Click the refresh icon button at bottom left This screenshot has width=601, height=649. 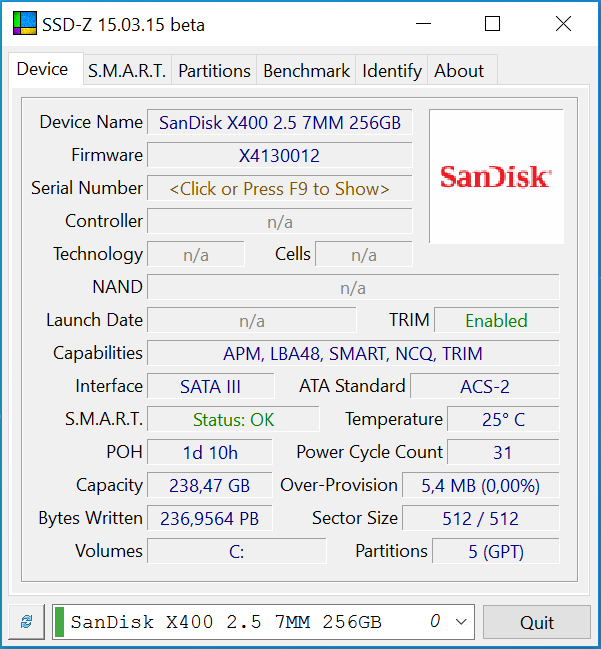tap(27, 621)
